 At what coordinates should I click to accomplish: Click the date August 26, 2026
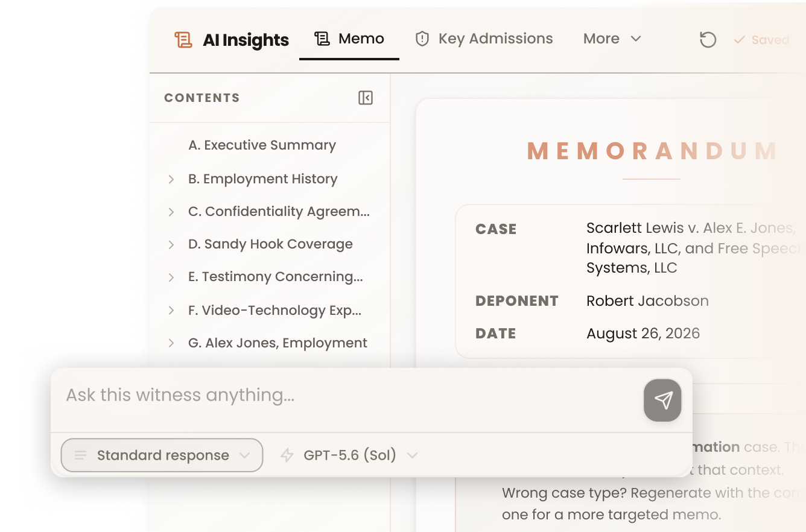click(643, 334)
